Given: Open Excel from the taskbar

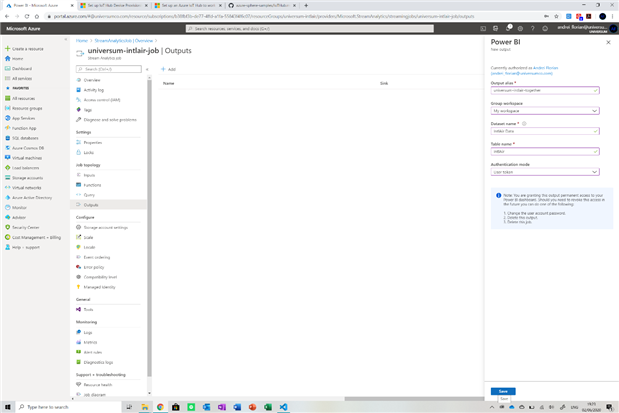Looking at the screenshot, I should [x=268, y=407].
